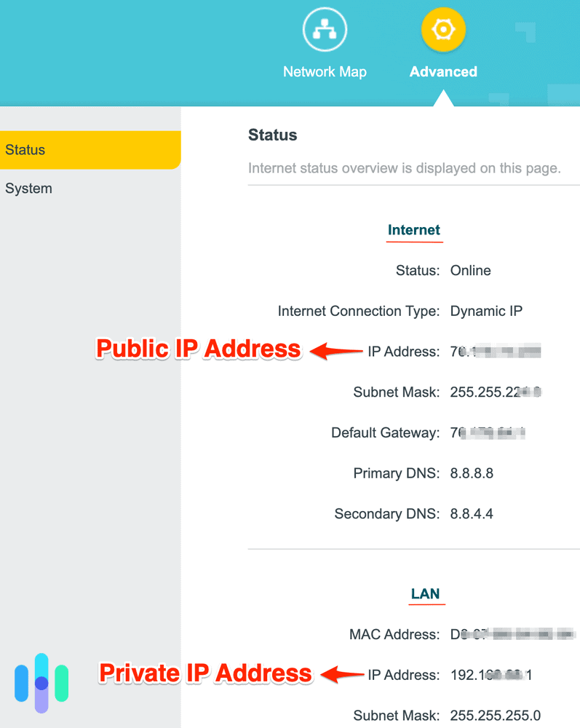Click the Primary DNS label
The width and height of the screenshot is (580, 728).
tap(397, 473)
